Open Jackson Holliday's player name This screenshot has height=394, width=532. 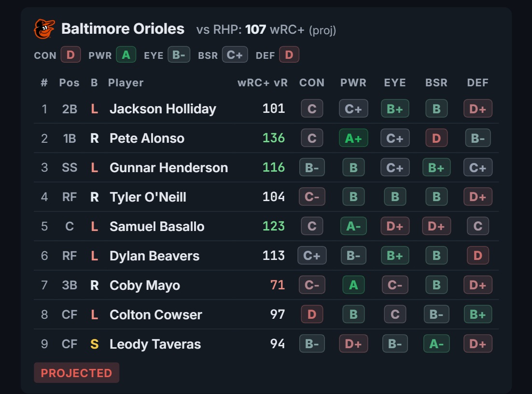[x=163, y=109]
